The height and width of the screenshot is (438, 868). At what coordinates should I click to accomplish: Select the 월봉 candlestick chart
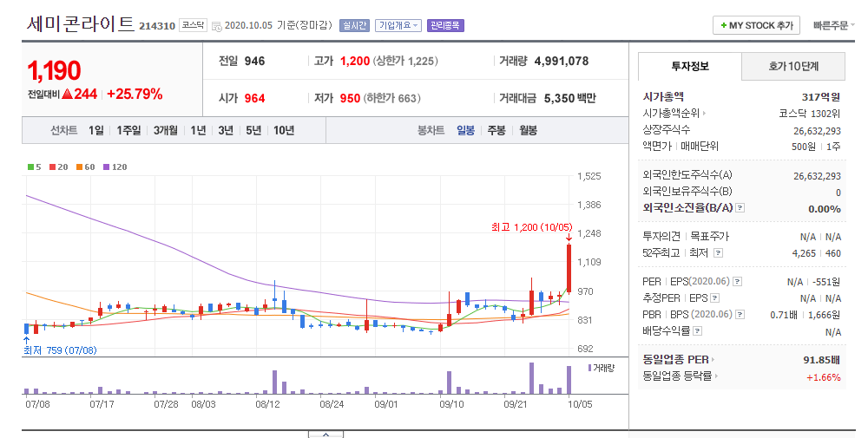528,130
